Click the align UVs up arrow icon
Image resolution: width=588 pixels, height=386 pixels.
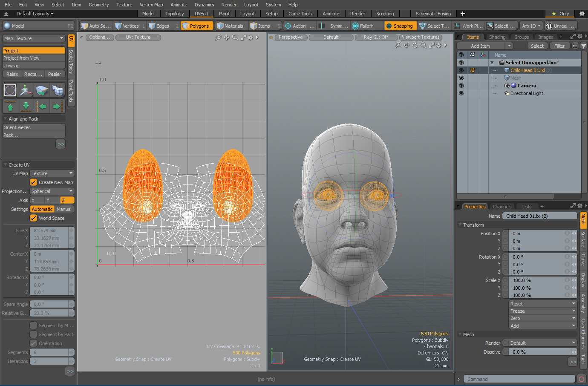(10, 107)
